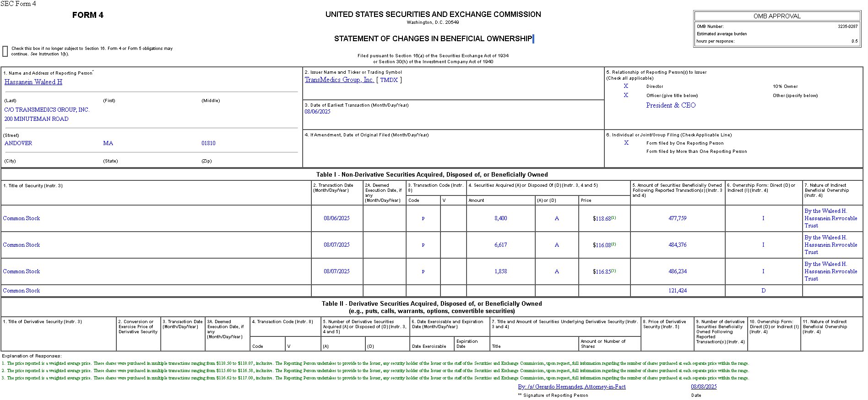Click the ownership form I in the 484,376 row
The height and width of the screenshot is (400, 868).
[x=763, y=245]
